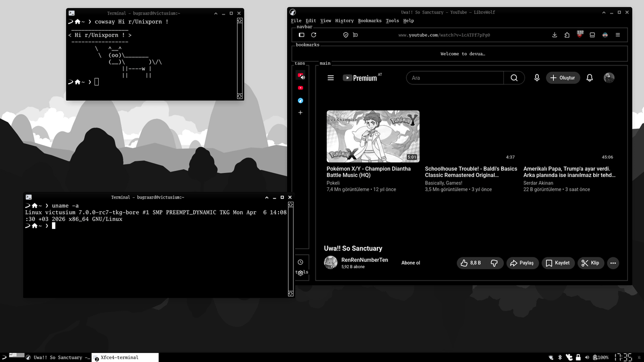Click the "Ara" search input field

[455, 78]
